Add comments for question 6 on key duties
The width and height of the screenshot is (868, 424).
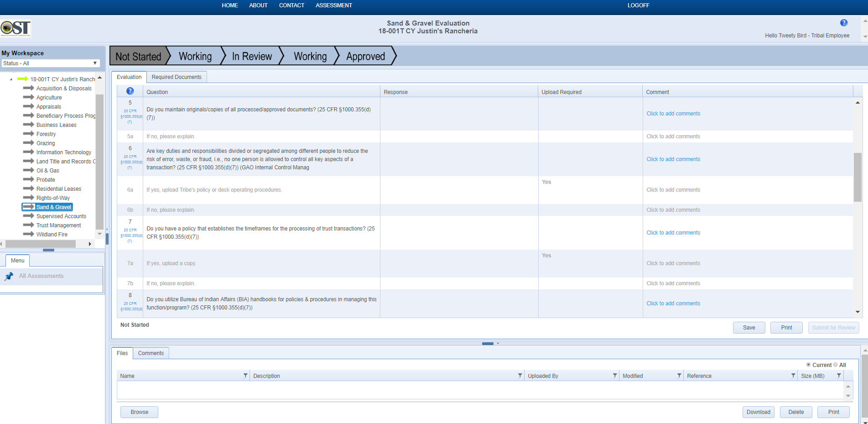tap(673, 159)
